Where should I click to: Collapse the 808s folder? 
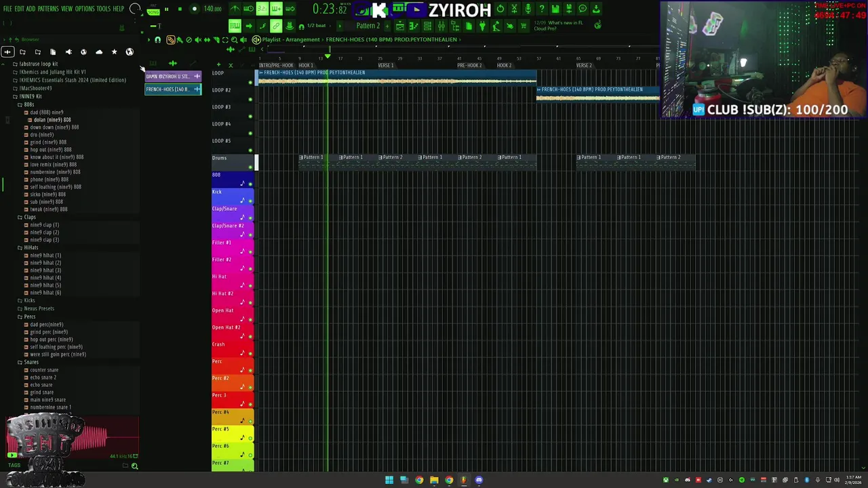[x=27, y=104]
